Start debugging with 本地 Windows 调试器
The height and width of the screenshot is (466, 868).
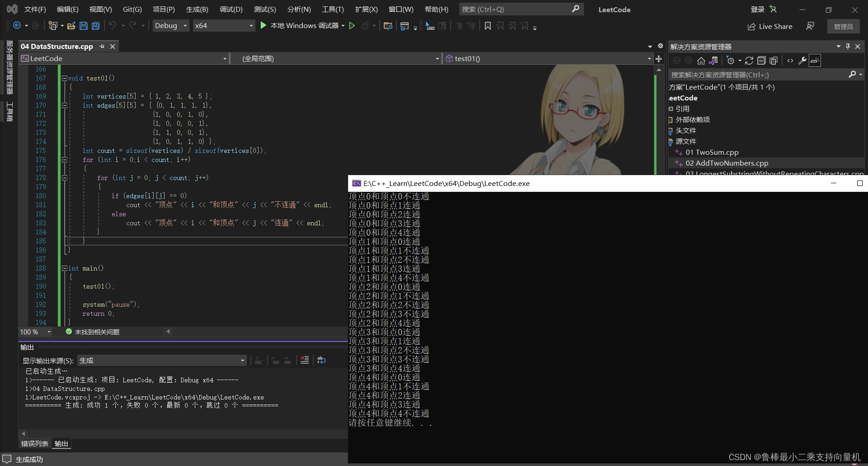click(300, 26)
